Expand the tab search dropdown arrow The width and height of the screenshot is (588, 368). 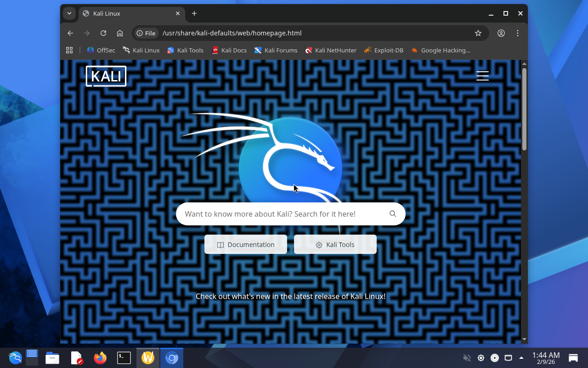click(x=69, y=13)
